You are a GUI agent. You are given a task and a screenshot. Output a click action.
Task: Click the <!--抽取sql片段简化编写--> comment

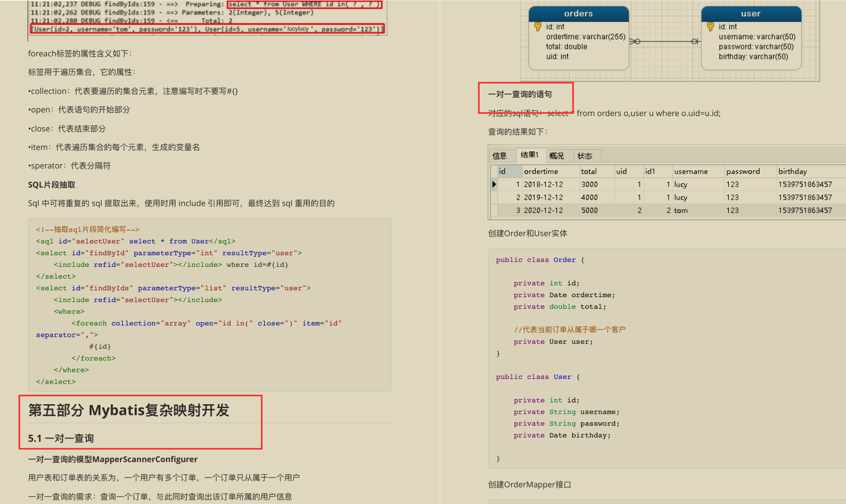[x=88, y=229]
